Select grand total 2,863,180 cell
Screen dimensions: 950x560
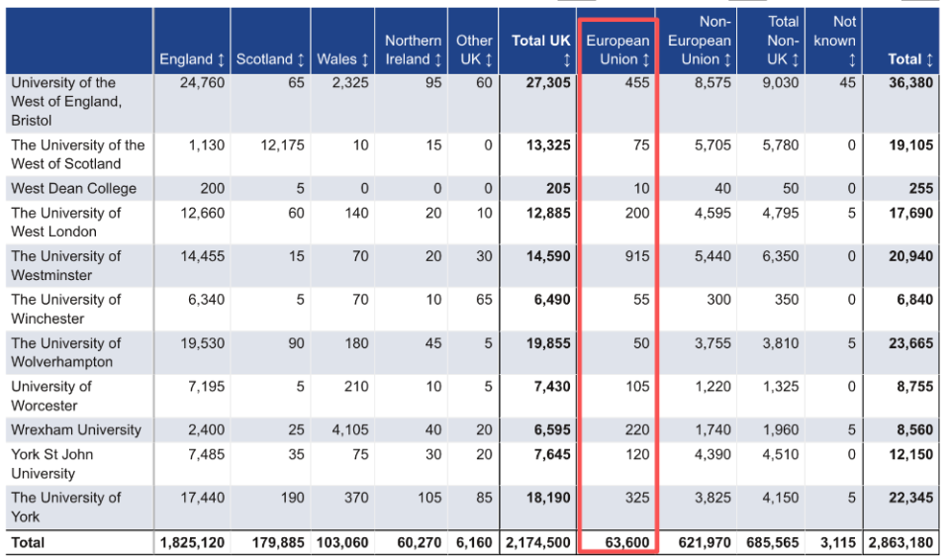(901, 542)
